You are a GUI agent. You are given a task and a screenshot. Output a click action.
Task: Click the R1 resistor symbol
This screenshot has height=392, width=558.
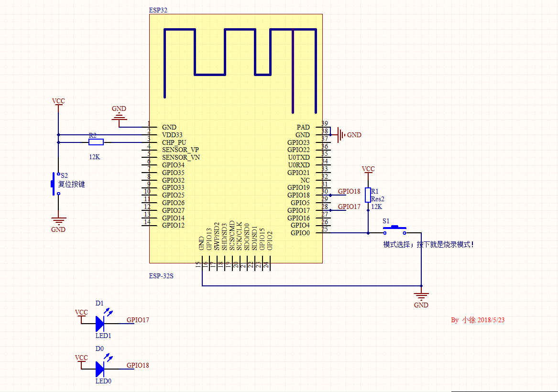pos(368,195)
